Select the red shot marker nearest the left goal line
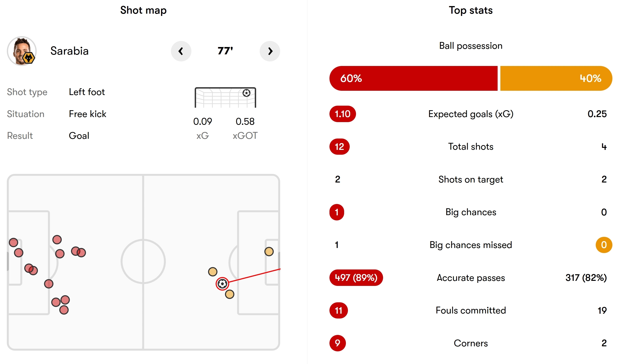This screenshot has width=621, height=364. [x=13, y=242]
